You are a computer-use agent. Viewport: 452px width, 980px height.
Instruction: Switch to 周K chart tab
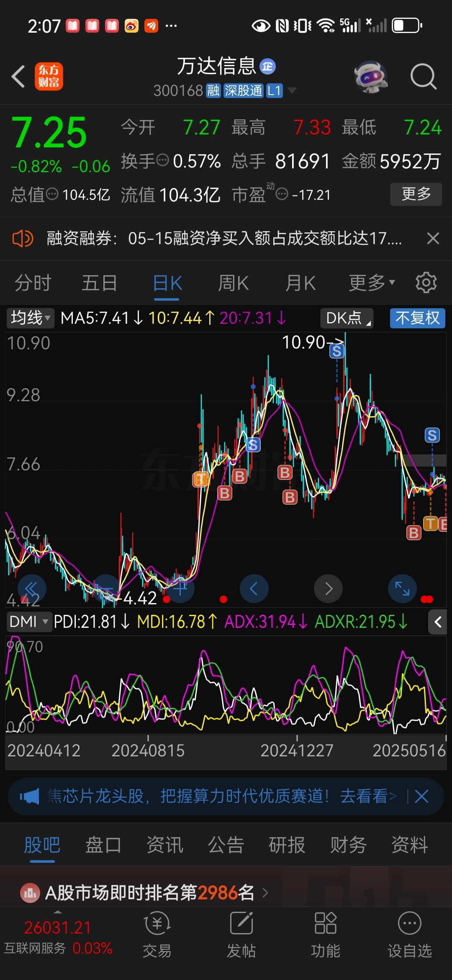point(233,283)
